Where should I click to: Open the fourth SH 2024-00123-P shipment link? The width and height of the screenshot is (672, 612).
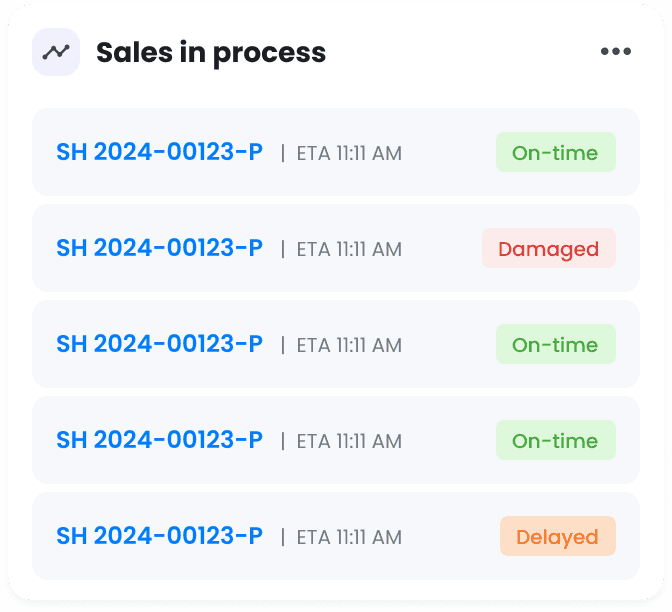(159, 440)
